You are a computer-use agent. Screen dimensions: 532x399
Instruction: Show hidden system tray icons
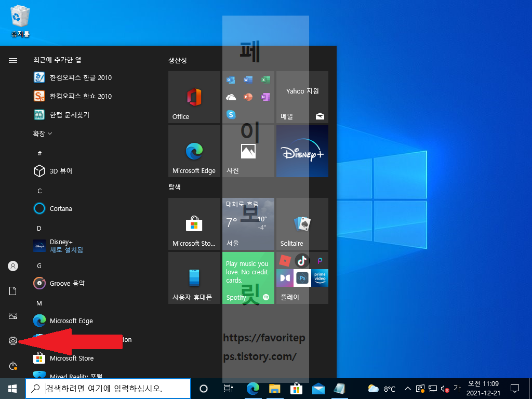[408, 389]
